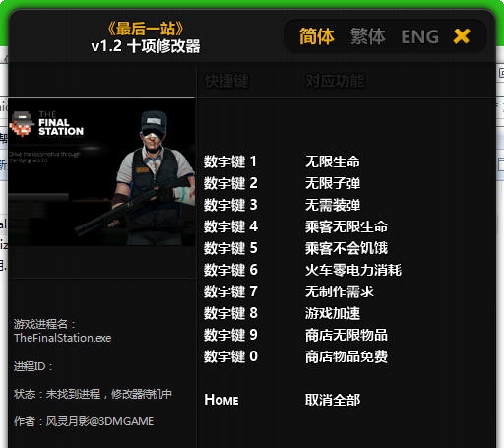Toggle 无限子弹 cheat option
Screen dimensions: 504x448
(333, 183)
